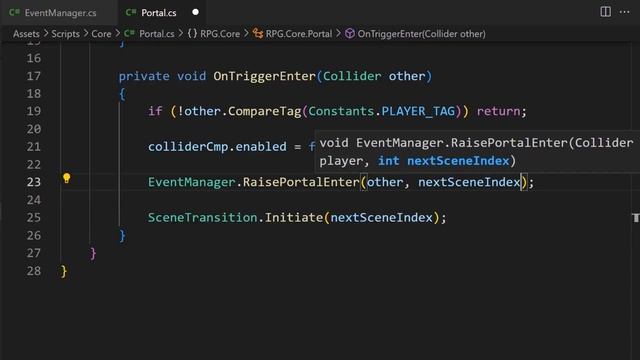Click SceneTransition on line 25
Viewport: 640px width, 360px height.
[202, 218]
